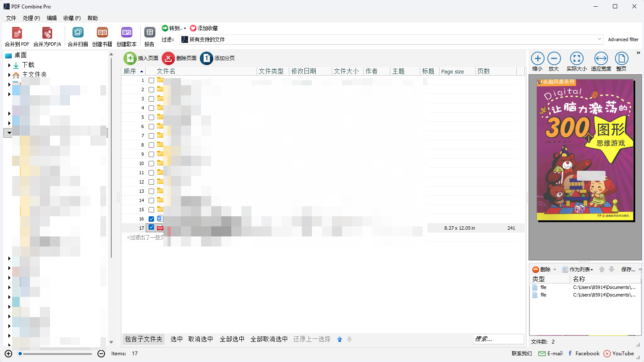The image size is (644, 362).
Task: Click the zoom-in plus icon in status bar
Action: coord(8,354)
